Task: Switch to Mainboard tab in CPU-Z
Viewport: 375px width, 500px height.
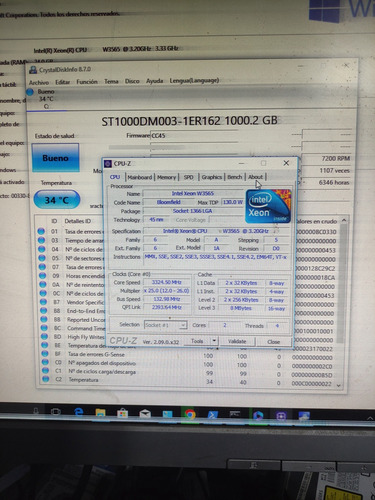Action: pos(140,177)
